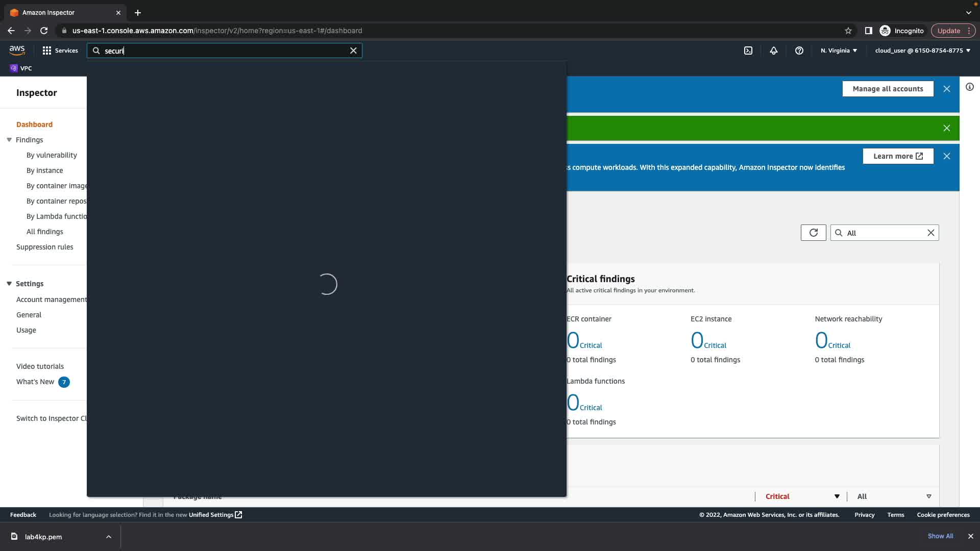Click the account filter field showing All
The image size is (980, 551).
pos(884,233)
